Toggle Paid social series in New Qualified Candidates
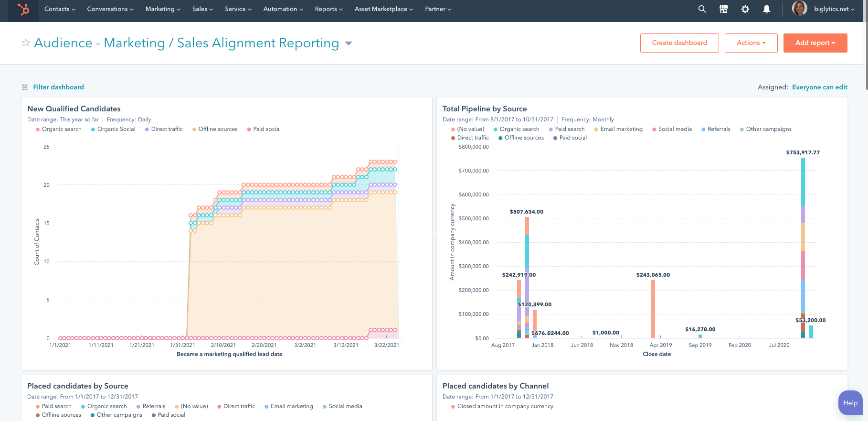The image size is (868, 421). coord(266,129)
